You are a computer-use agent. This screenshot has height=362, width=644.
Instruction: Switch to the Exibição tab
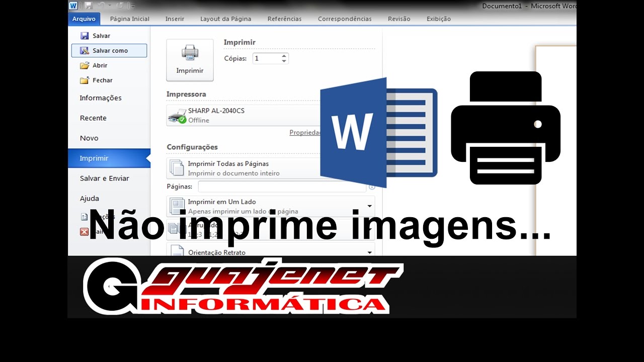click(x=439, y=19)
